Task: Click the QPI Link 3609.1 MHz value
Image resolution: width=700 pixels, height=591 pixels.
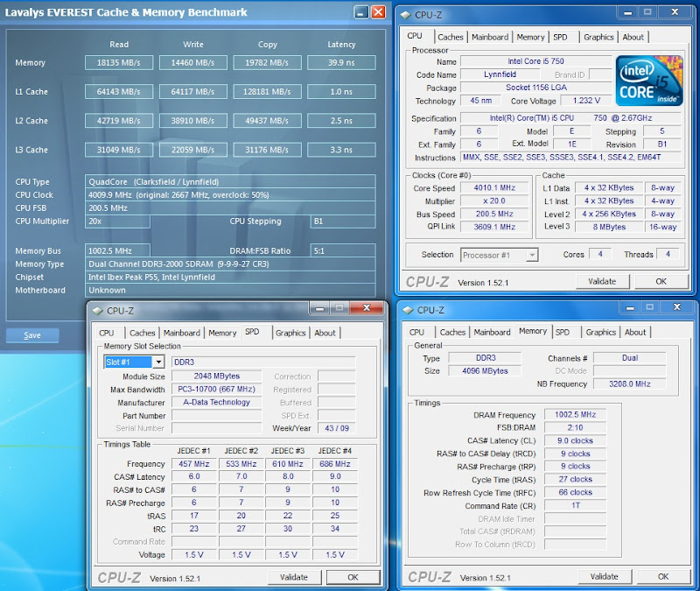Action: click(494, 227)
